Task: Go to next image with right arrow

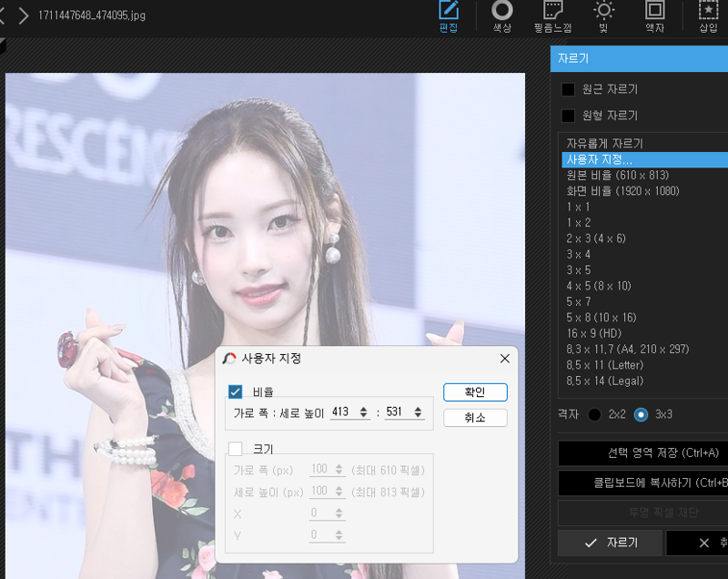Action: 24,15
